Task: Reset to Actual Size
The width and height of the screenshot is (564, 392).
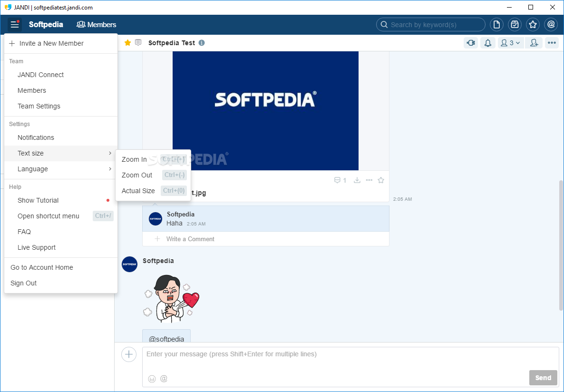Action: tap(153, 191)
